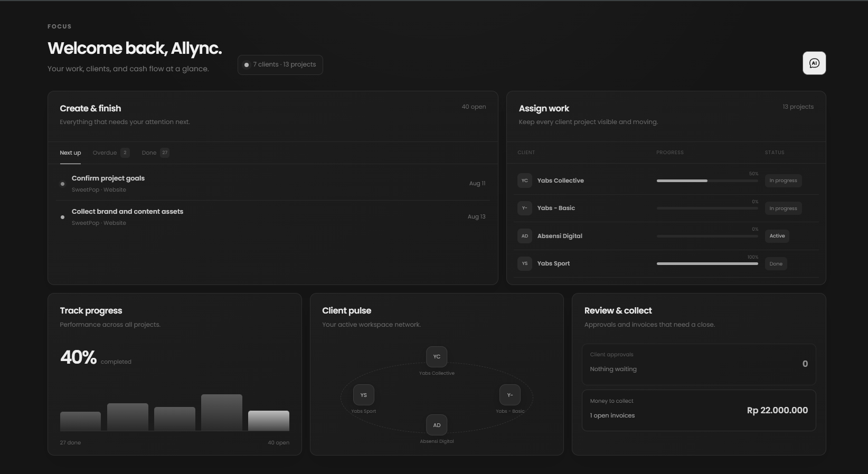868x474 pixels.
Task: Click the Absensi Digital progress bar
Action: point(707,236)
